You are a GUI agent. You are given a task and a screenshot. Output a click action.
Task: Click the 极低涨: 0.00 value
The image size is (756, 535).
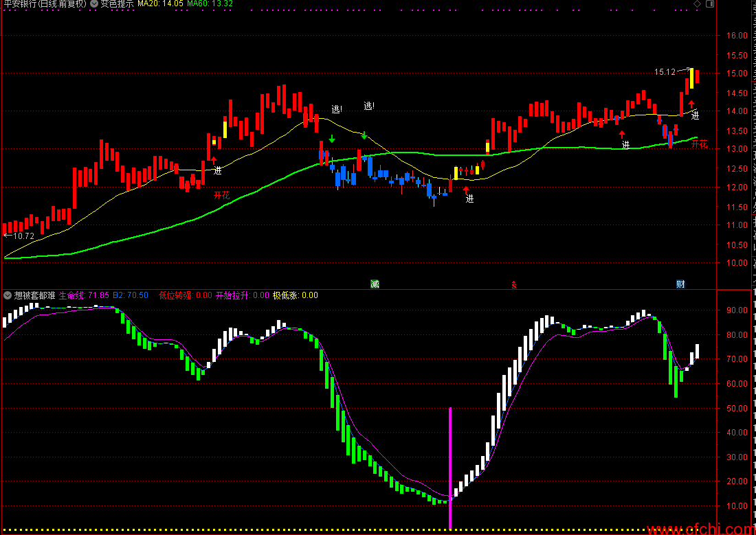pos(296,295)
